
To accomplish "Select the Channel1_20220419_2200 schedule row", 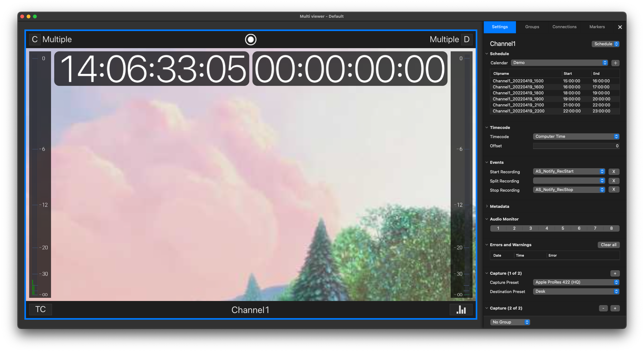I will [555, 111].
